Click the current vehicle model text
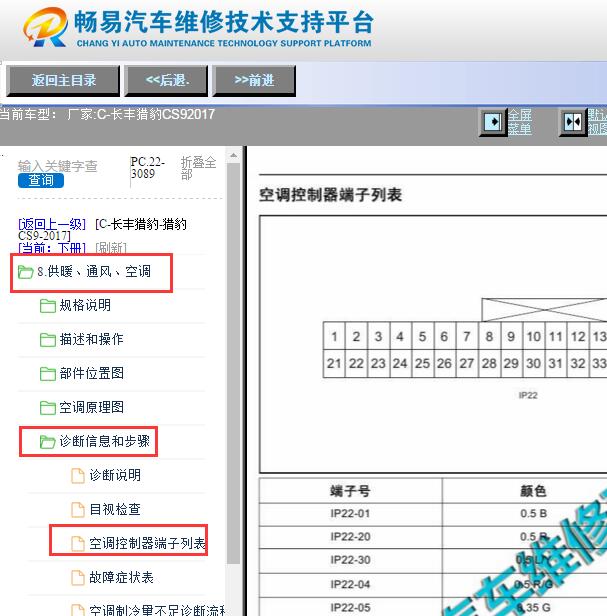 (107, 114)
